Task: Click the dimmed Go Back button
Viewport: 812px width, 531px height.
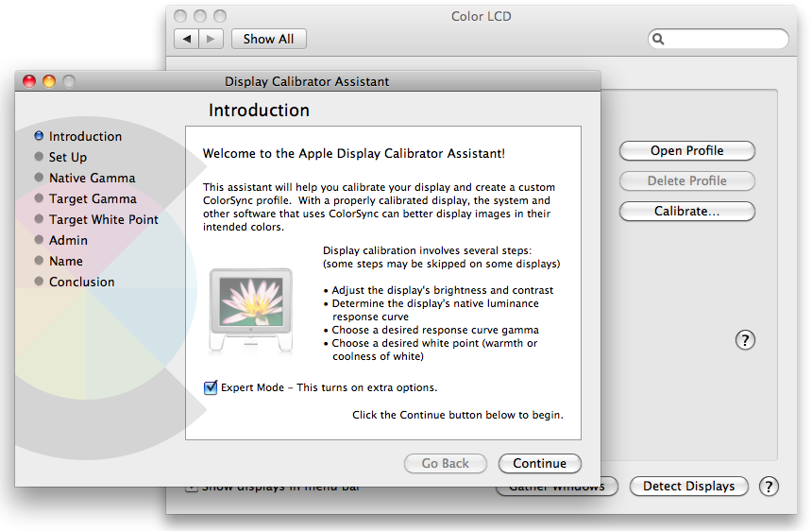Action: (x=446, y=463)
